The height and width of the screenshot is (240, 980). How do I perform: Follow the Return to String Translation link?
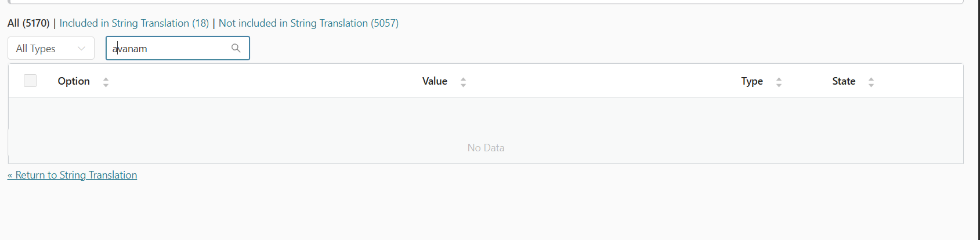coord(73,175)
